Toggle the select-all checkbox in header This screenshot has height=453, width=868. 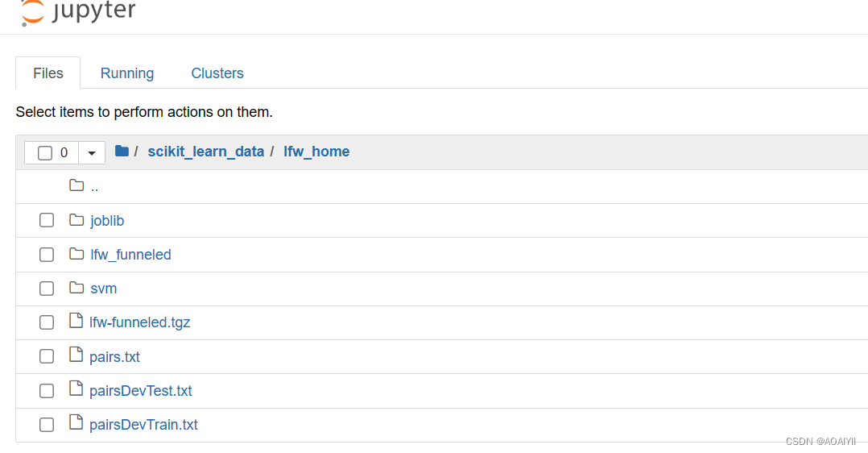45,152
